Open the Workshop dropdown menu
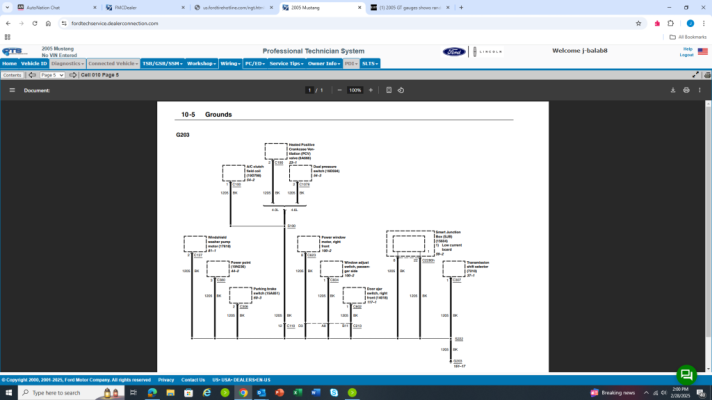 click(x=201, y=64)
